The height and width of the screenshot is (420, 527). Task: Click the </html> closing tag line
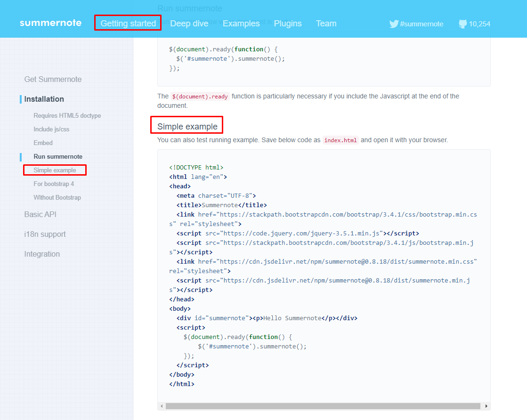[182, 384]
